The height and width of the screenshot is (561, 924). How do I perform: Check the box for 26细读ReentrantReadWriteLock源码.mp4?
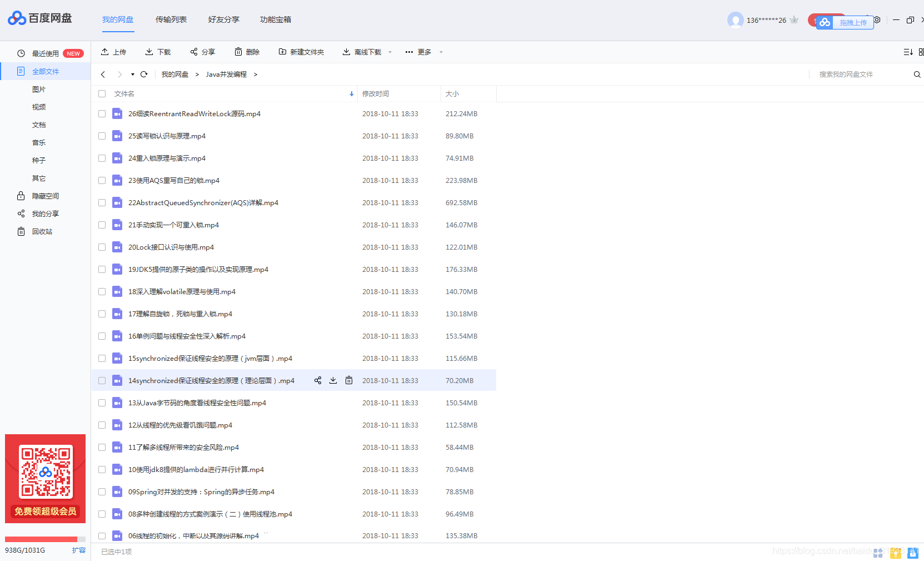[102, 113]
